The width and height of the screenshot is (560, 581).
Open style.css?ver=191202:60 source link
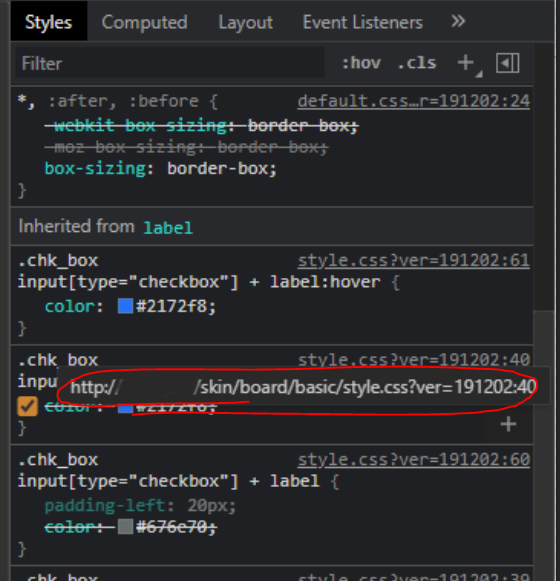click(414, 460)
